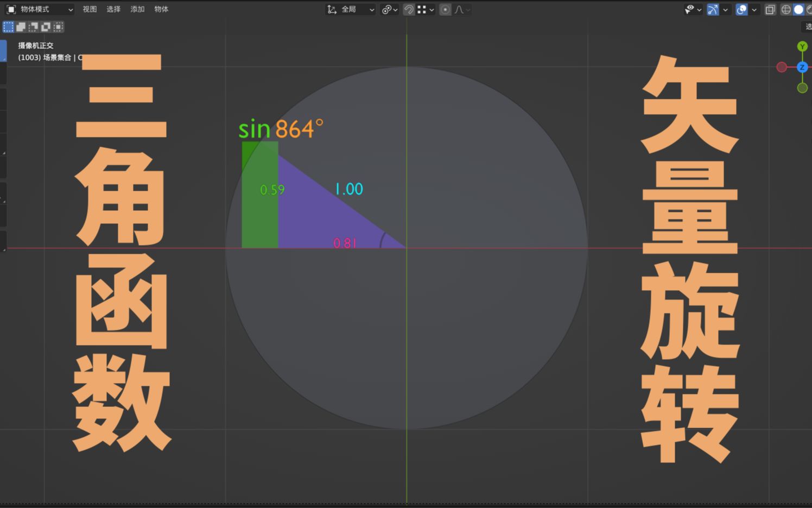
Task: Click the blue Z axis on the gizmo
Action: pyautogui.click(x=802, y=67)
